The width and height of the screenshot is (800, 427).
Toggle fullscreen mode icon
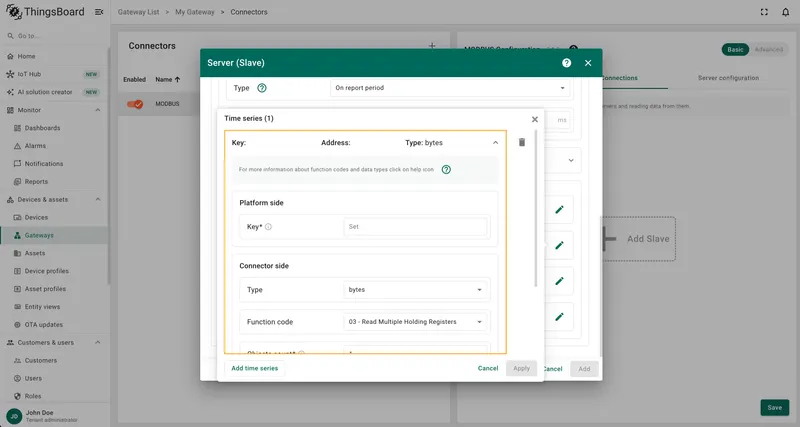point(764,12)
